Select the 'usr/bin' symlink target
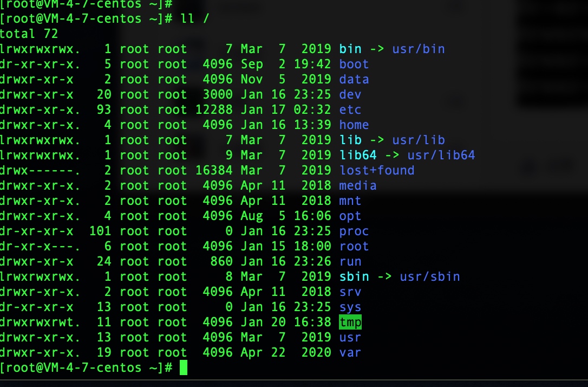Viewport: 588px width, 387px height. tap(419, 49)
